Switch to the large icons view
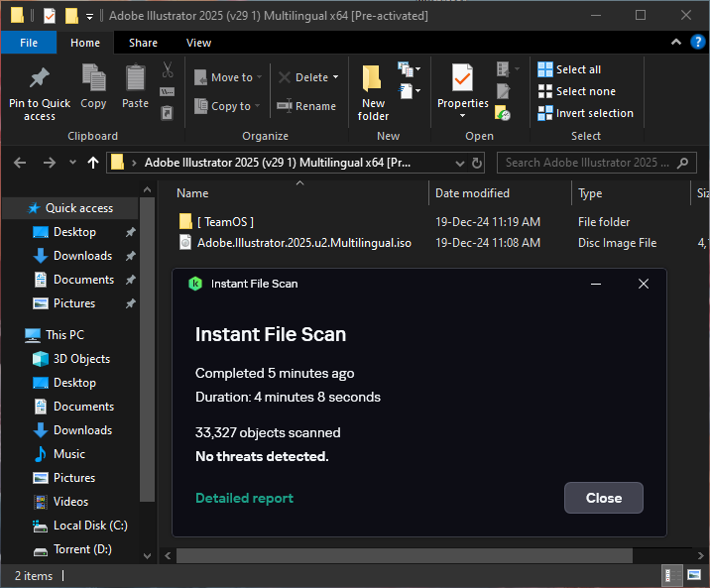The width and height of the screenshot is (710, 588). tap(694, 575)
